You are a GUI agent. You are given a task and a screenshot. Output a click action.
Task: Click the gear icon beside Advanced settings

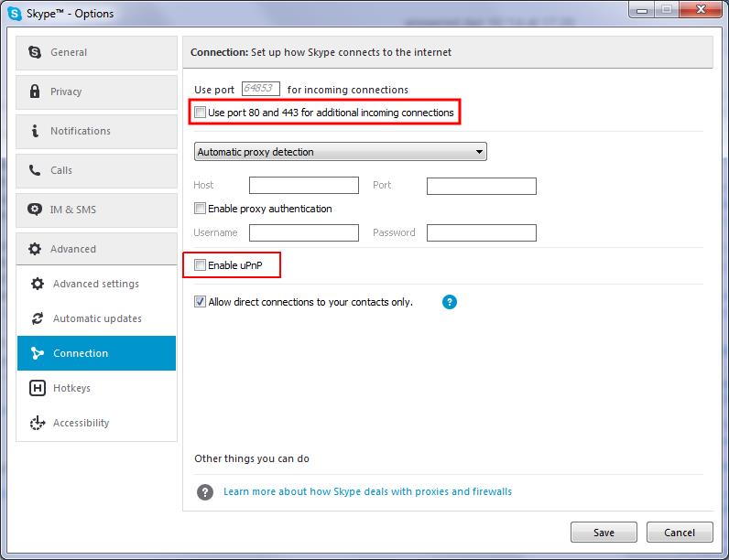pos(38,284)
